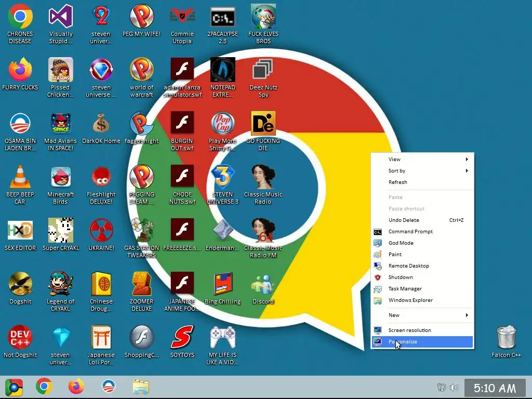
Task: Select the Bing Chilling icon
Action: tap(222, 284)
